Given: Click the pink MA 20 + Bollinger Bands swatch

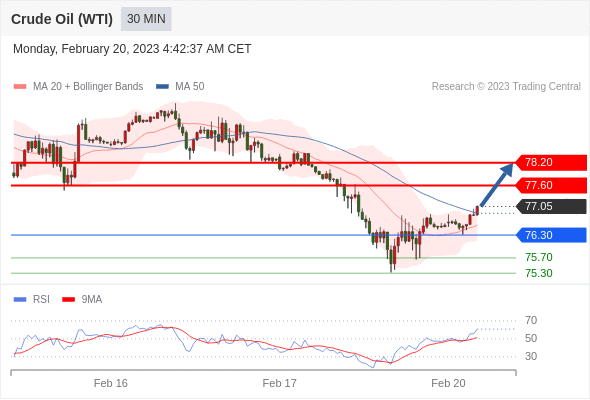Looking at the screenshot, I should coord(20,87).
